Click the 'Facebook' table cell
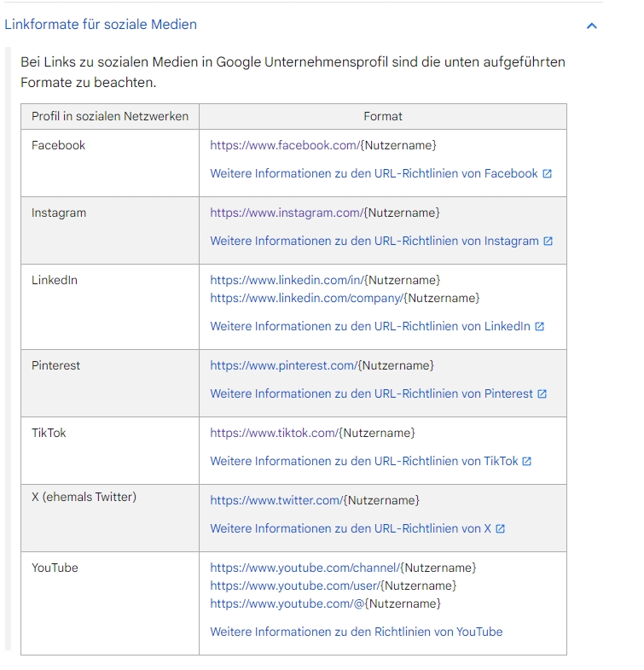 coord(110,163)
